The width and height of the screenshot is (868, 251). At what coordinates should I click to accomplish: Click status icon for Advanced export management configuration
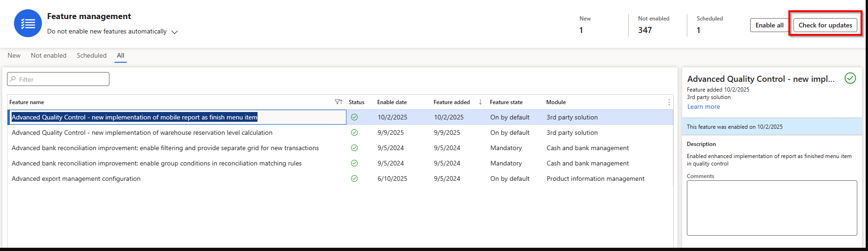354,178
